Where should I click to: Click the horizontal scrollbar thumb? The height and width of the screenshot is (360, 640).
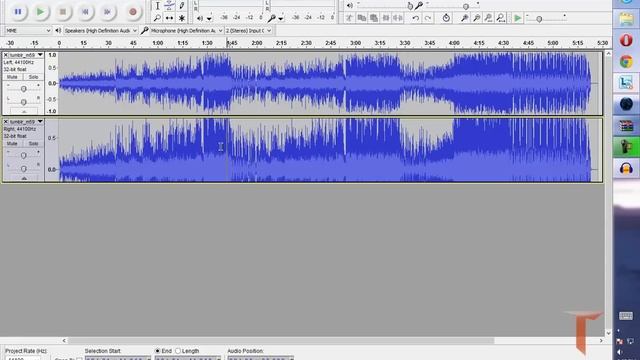(281, 340)
